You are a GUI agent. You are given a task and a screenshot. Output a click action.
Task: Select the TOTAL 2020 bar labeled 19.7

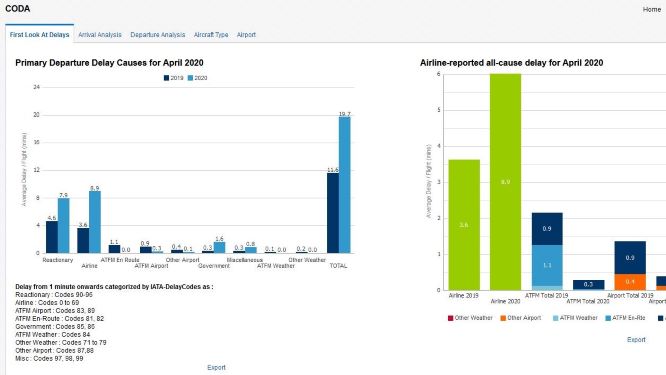click(x=344, y=185)
